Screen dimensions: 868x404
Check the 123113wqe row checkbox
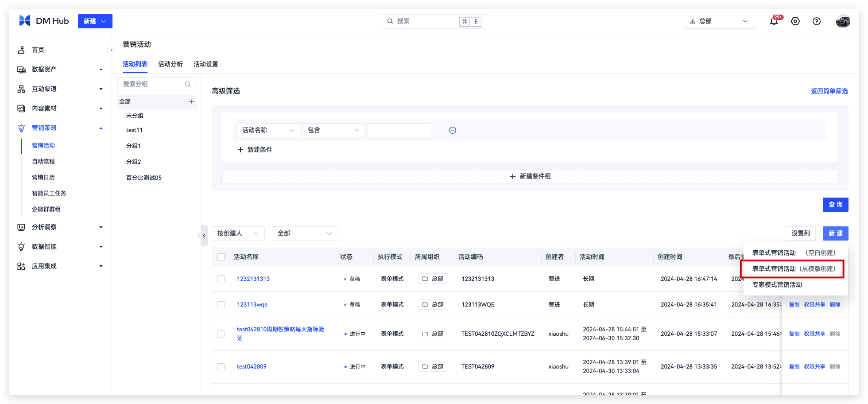[221, 305]
